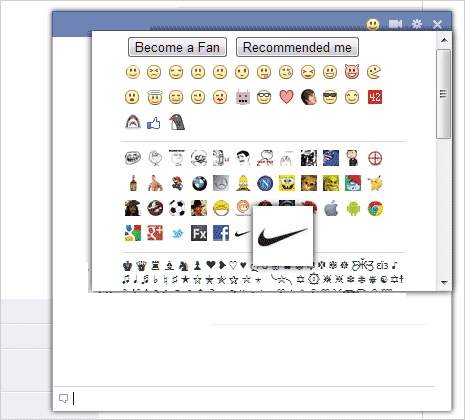Insert the Apple logo icon
The image size is (465, 420).
[x=331, y=209]
